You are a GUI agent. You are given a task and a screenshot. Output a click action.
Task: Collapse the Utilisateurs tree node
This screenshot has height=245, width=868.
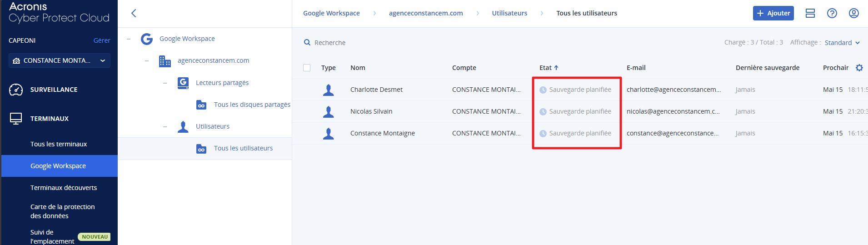165,127
